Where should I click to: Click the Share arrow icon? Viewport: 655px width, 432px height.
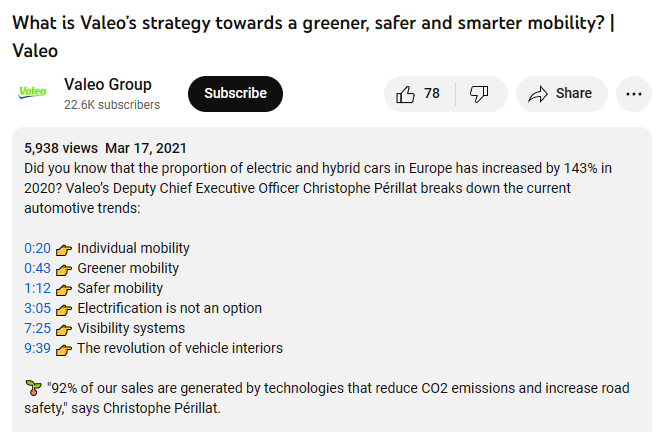click(x=538, y=94)
